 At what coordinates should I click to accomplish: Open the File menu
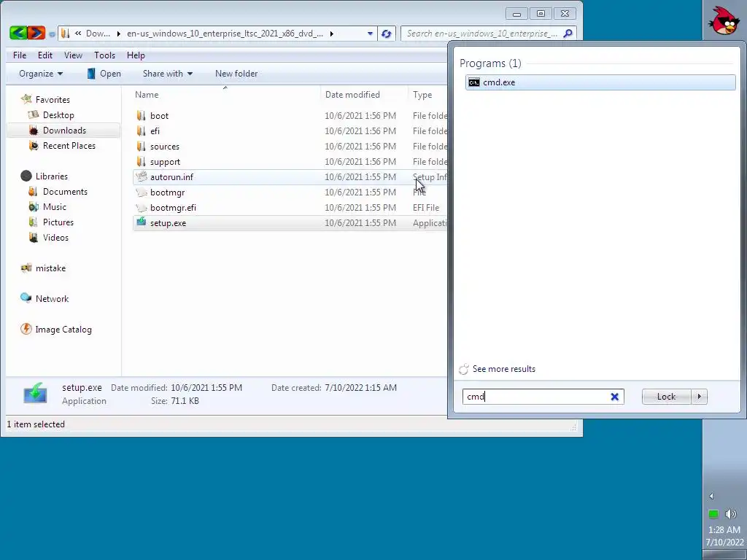(x=20, y=55)
